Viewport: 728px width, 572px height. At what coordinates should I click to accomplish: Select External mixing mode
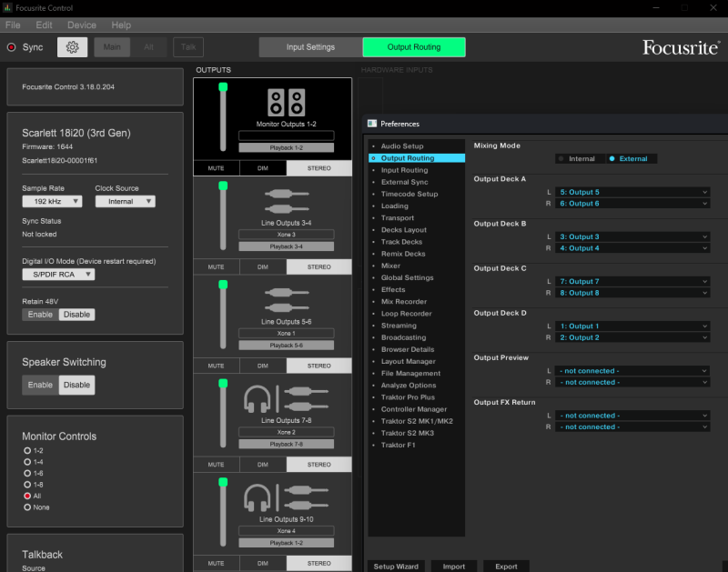click(631, 158)
